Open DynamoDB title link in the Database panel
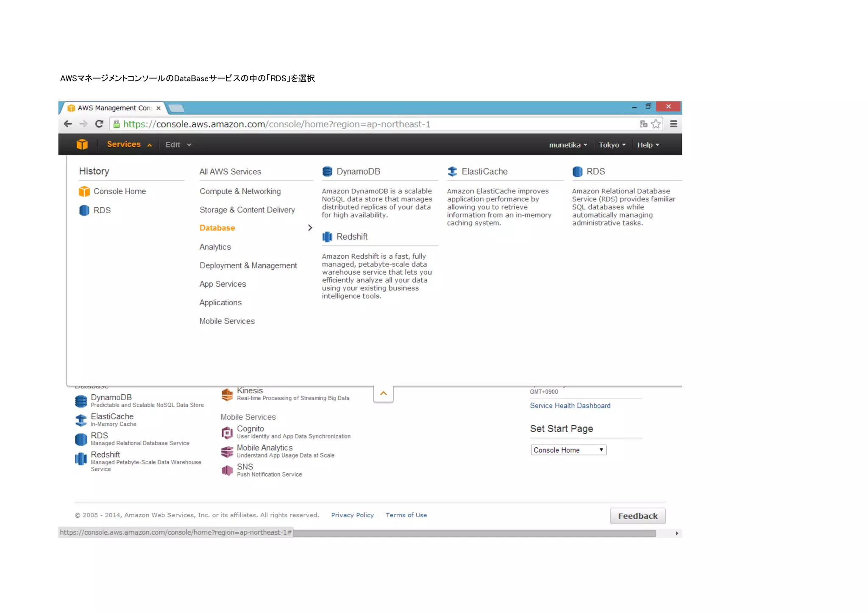The width and height of the screenshot is (868, 614). coord(358,172)
